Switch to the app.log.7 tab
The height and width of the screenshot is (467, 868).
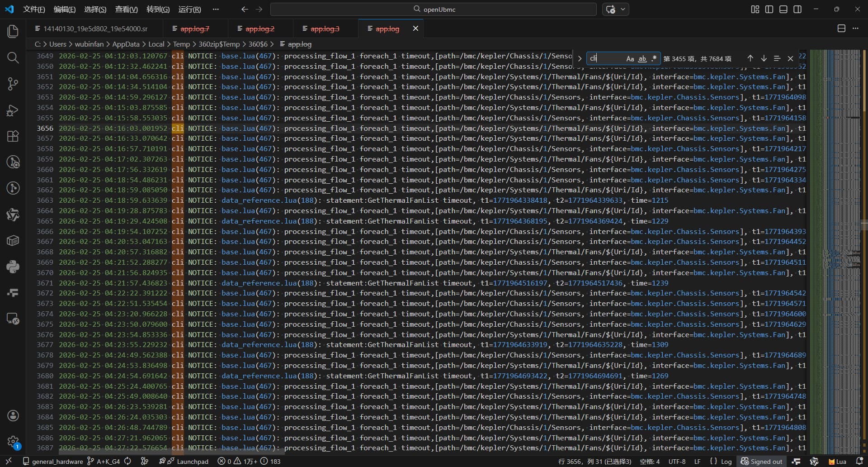(194, 29)
